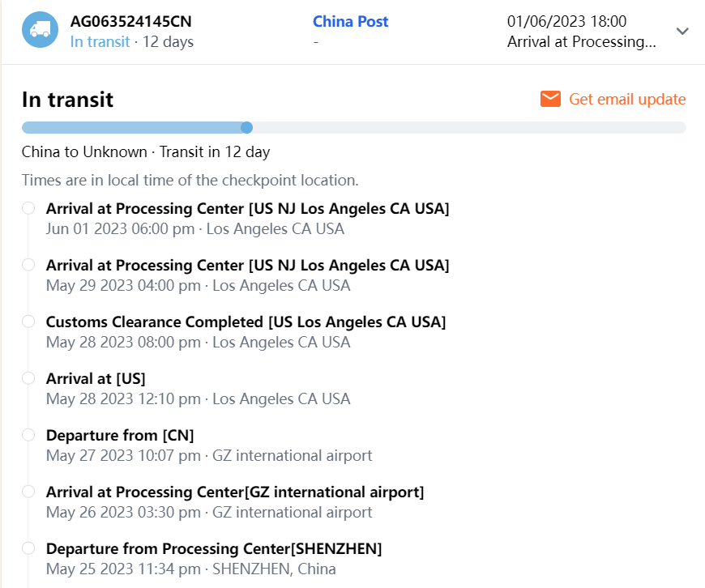Click the Customs Clearance Completed event title
705x588 pixels.
(246, 322)
